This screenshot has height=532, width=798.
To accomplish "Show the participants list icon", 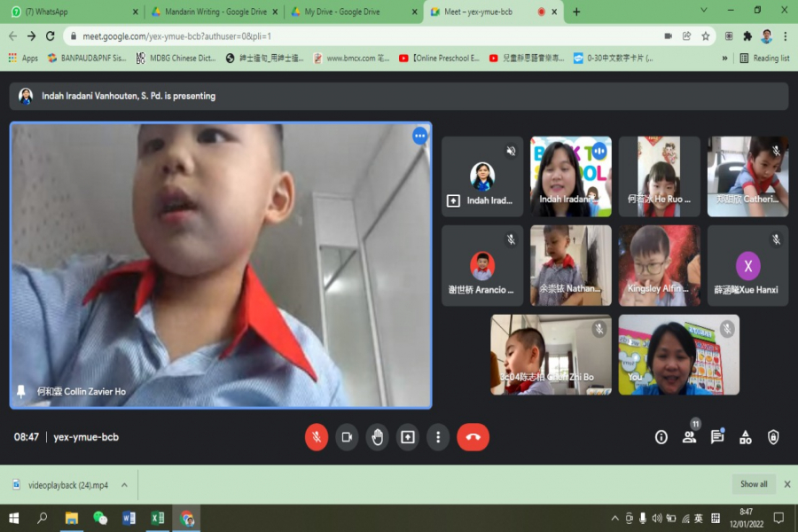I will (689, 437).
